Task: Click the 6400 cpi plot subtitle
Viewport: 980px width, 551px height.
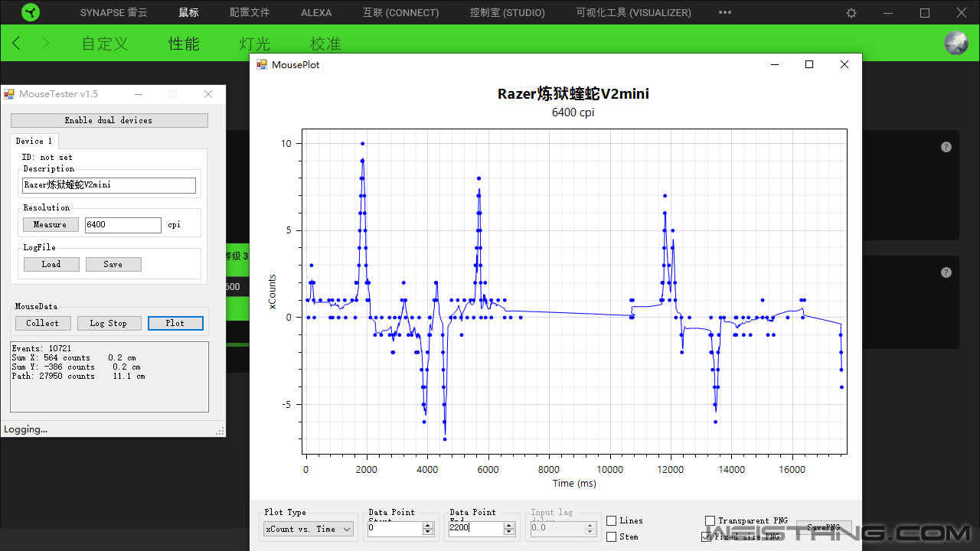Action: click(x=573, y=112)
